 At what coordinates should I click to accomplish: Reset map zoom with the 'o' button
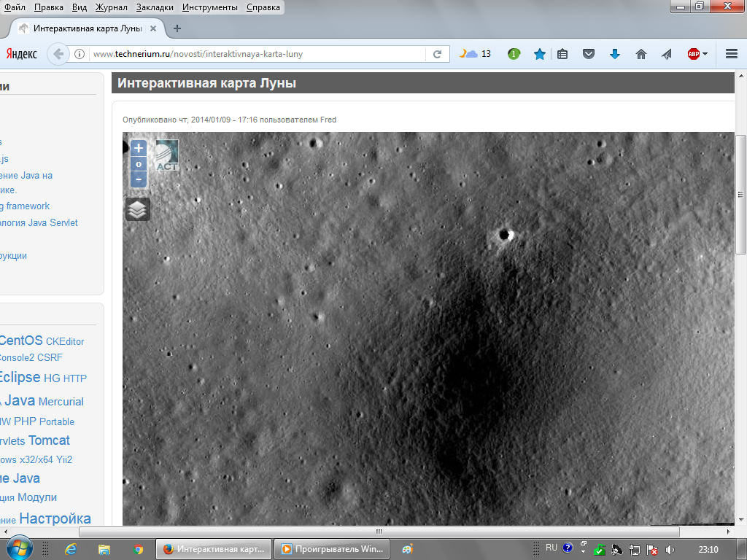point(139,164)
